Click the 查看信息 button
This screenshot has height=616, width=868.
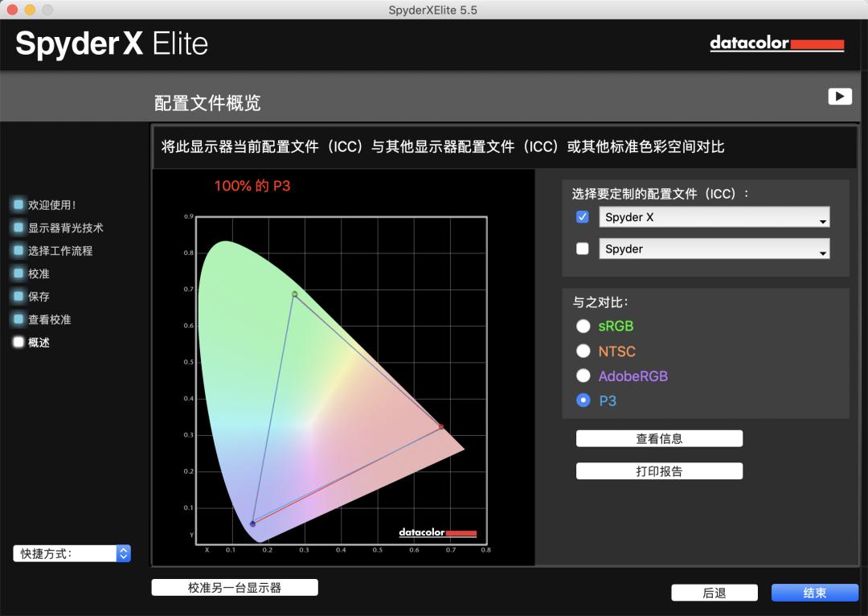(x=659, y=439)
